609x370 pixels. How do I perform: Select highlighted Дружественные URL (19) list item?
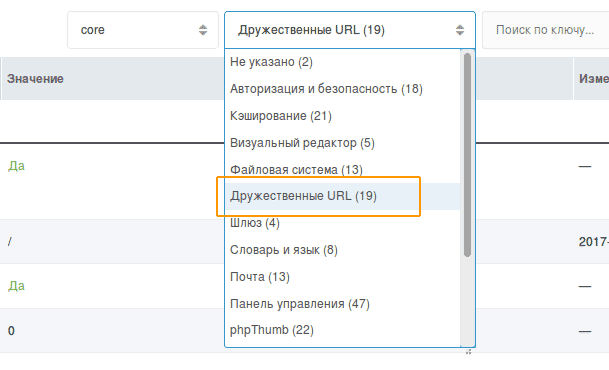(x=343, y=196)
